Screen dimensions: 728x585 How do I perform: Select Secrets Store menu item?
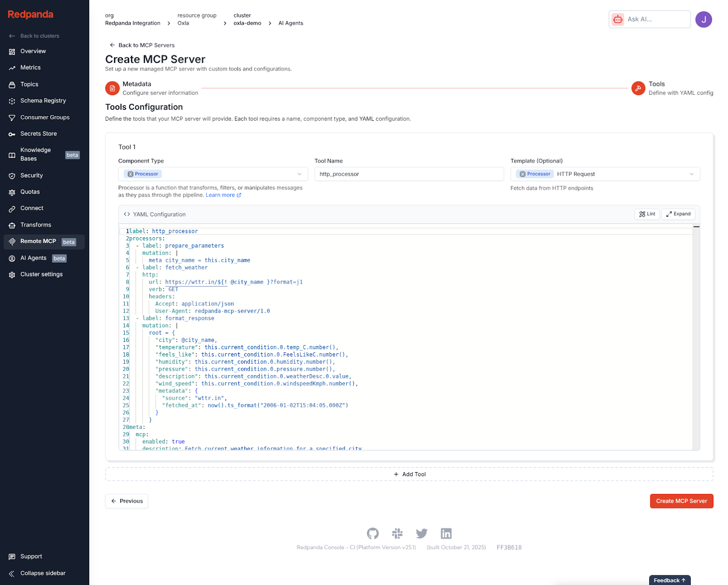coord(39,134)
